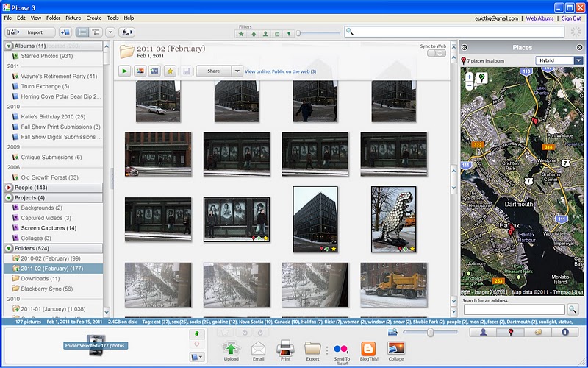Image resolution: width=588 pixels, height=368 pixels.
Task: Click the star icon in the folder toolbar
Action: (x=170, y=71)
